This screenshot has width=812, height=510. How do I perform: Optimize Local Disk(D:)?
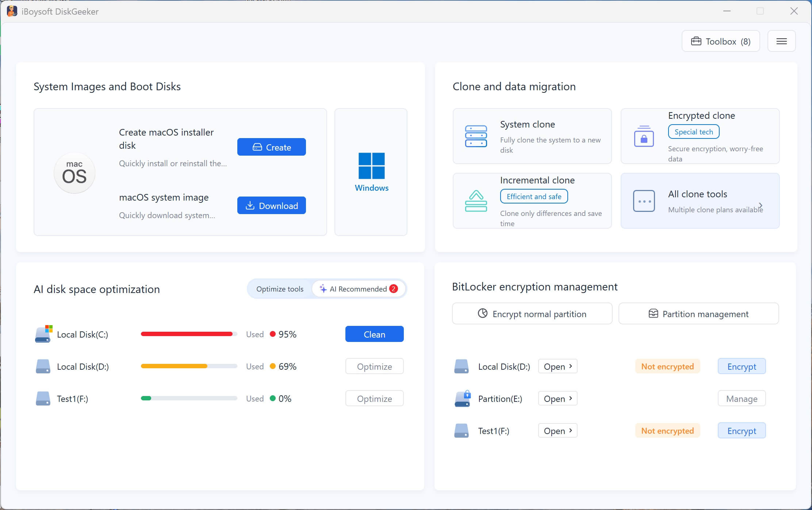pyautogui.click(x=374, y=366)
